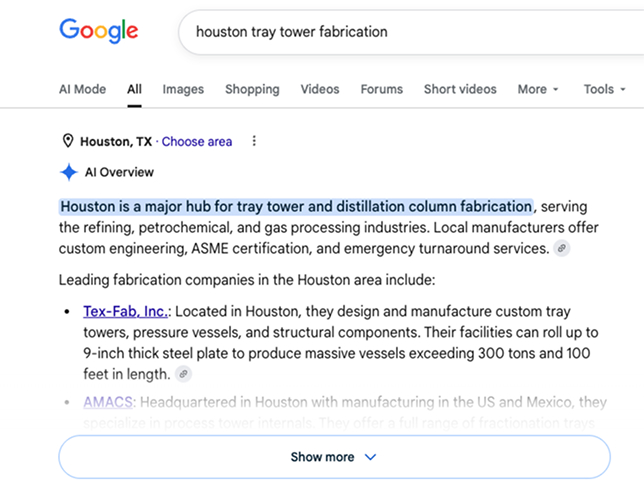Open the Videos tab
Viewport: 644px width, 480px height.
pyautogui.click(x=320, y=89)
